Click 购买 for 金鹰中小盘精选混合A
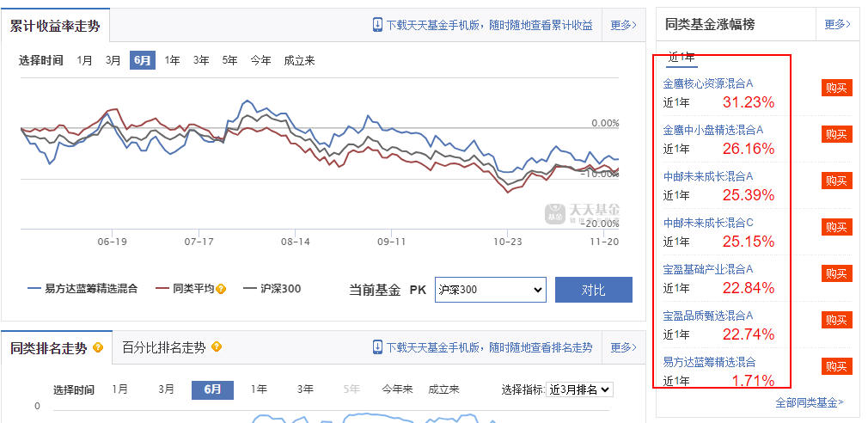868x423 pixels. point(836,134)
